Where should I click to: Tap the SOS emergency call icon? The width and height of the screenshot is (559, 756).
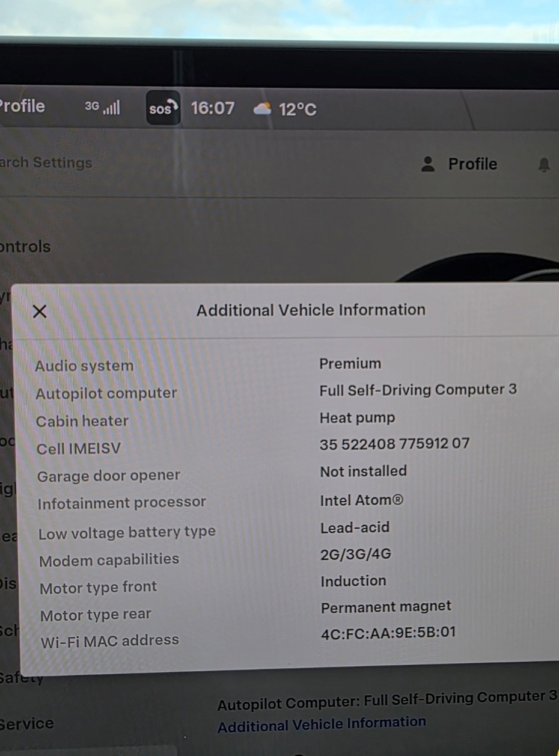click(163, 109)
